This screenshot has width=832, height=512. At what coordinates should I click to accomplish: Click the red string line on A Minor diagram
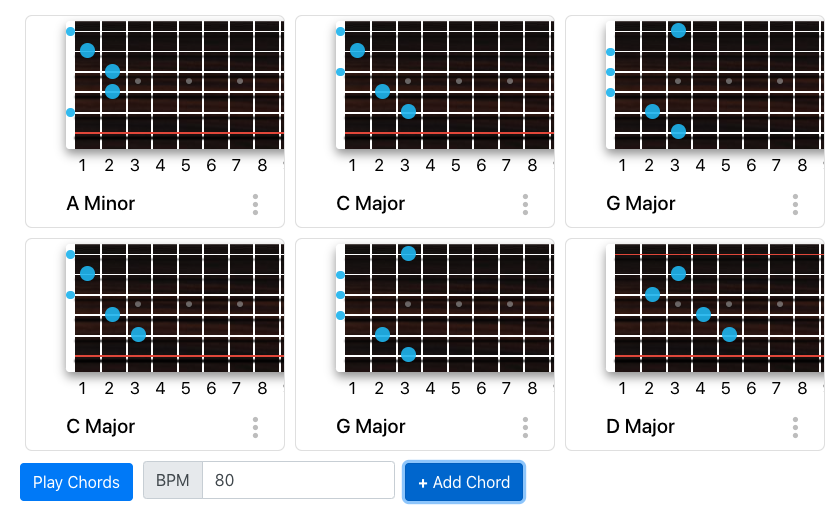tap(179, 133)
